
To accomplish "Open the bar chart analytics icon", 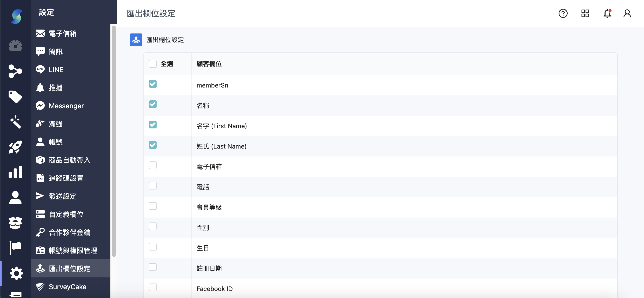I will pos(15,172).
